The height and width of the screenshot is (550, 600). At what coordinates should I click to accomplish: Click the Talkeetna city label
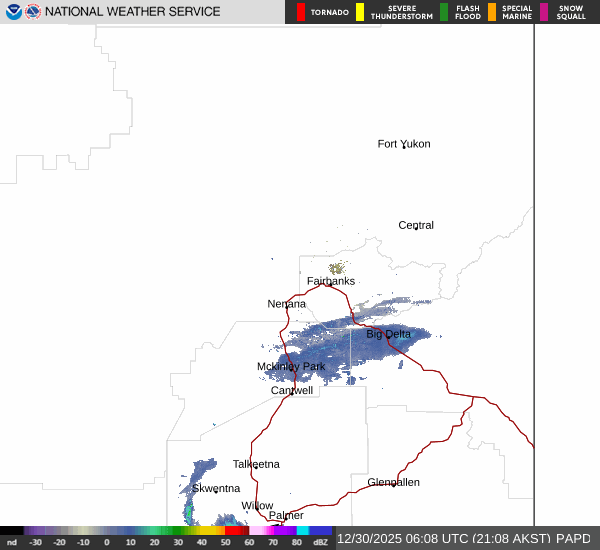coord(256,464)
